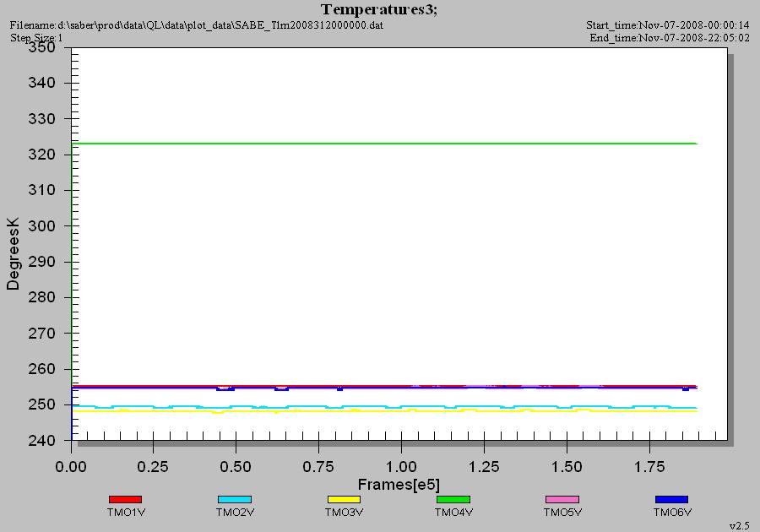Click the green TMO4V legend swatch
760x532 pixels.
click(453, 499)
